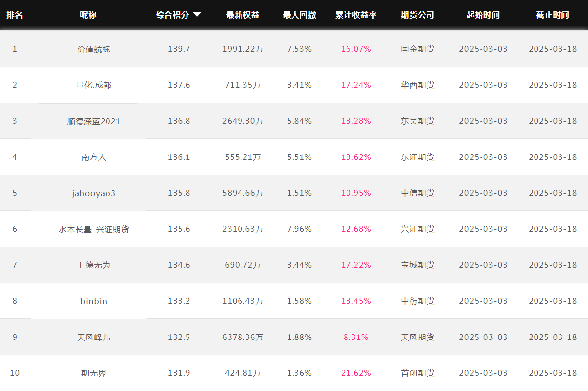Click return rate 10.95%
Viewport: 588px width, 391px height.
[356, 193]
